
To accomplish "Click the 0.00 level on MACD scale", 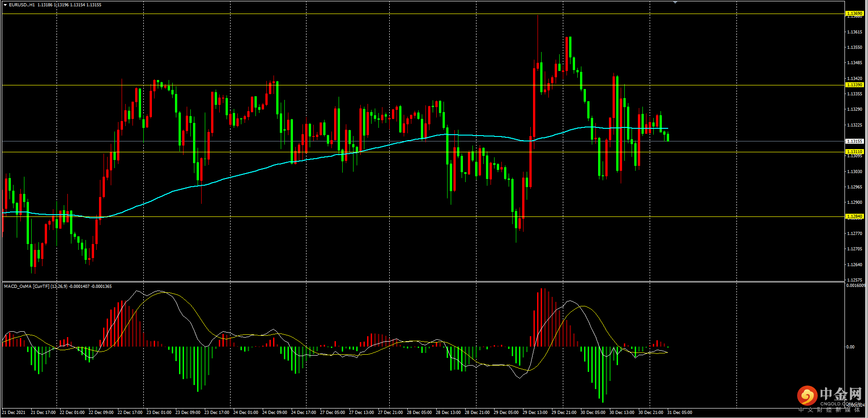I will (x=850, y=347).
